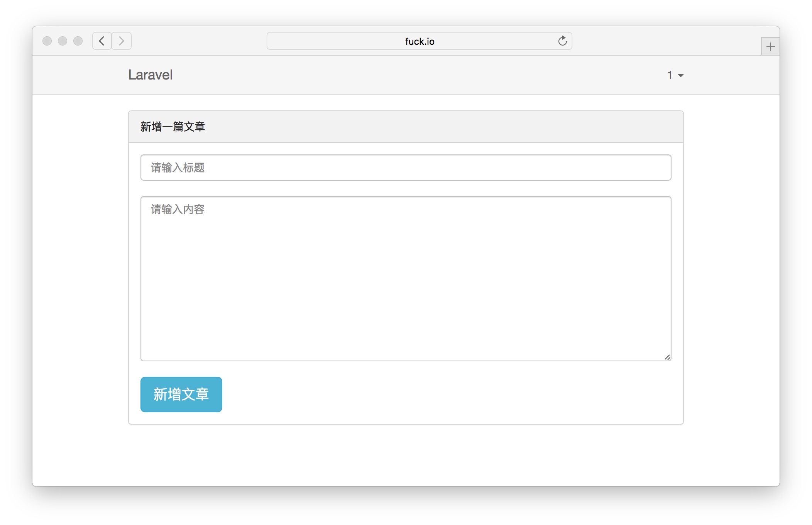Click the third gray maximize window dot

(78, 41)
